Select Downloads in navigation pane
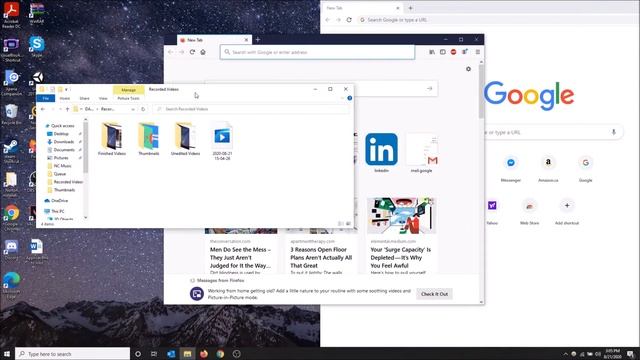The image size is (640, 360). pyautogui.click(x=64, y=142)
